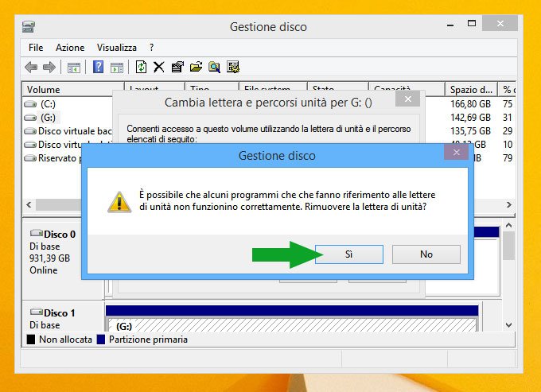Click the Disco 0 disk icon
Viewport: 541px width, 392px height.
(x=37, y=233)
